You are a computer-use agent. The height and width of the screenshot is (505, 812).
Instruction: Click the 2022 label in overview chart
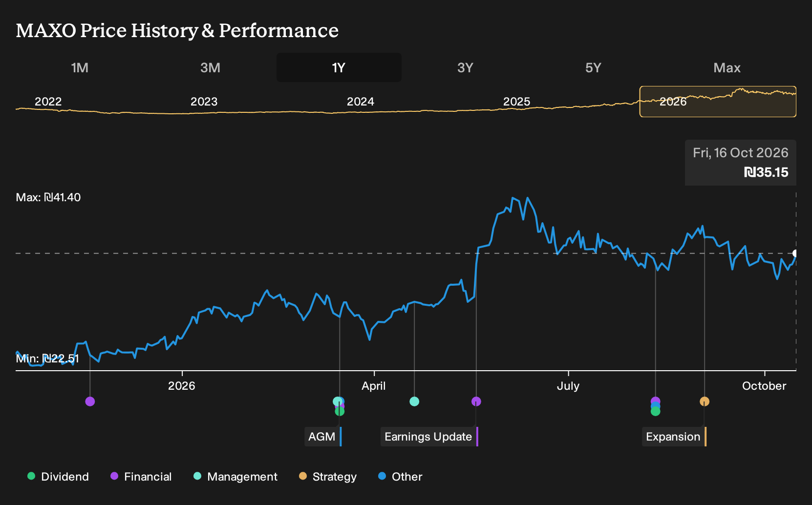tap(48, 102)
